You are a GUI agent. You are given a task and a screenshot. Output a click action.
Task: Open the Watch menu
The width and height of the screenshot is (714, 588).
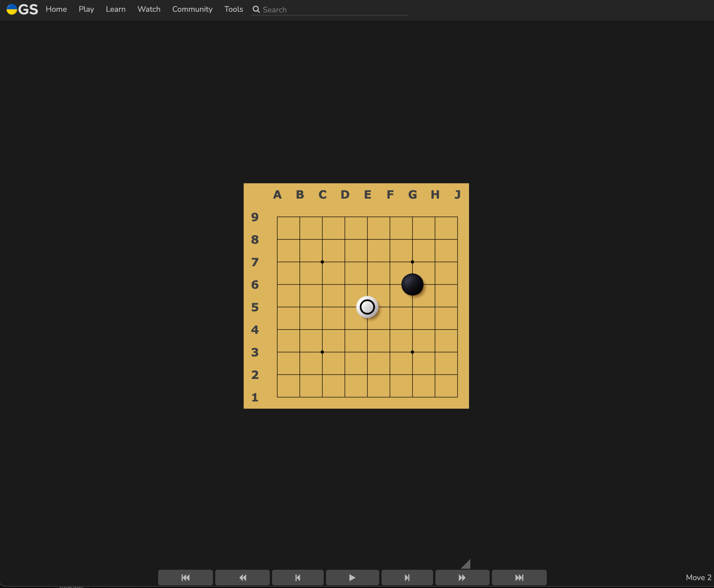click(x=149, y=9)
